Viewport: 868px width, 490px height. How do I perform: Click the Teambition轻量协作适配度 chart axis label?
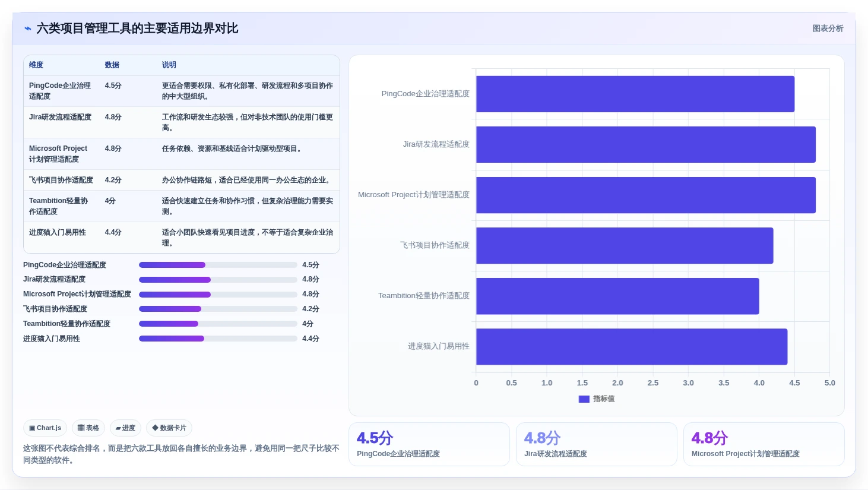coord(424,296)
